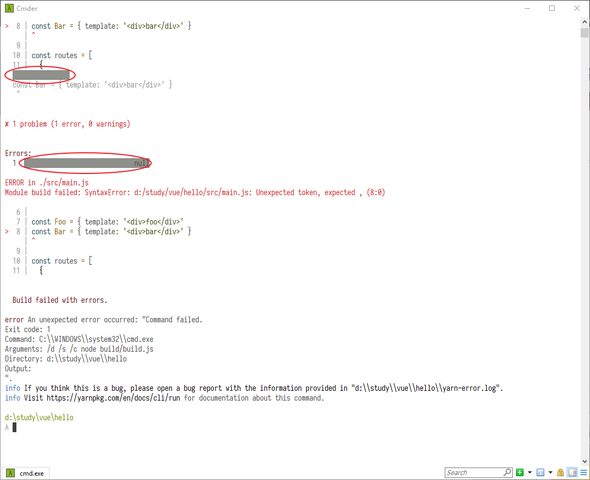
Task: Select the cmd.exe console tab
Action: [26, 473]
